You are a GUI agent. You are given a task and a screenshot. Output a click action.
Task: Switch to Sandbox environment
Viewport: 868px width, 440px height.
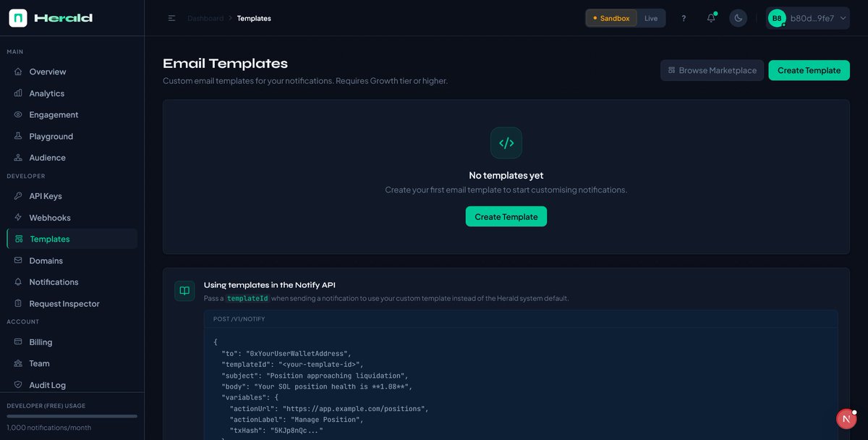coord(611,18)
